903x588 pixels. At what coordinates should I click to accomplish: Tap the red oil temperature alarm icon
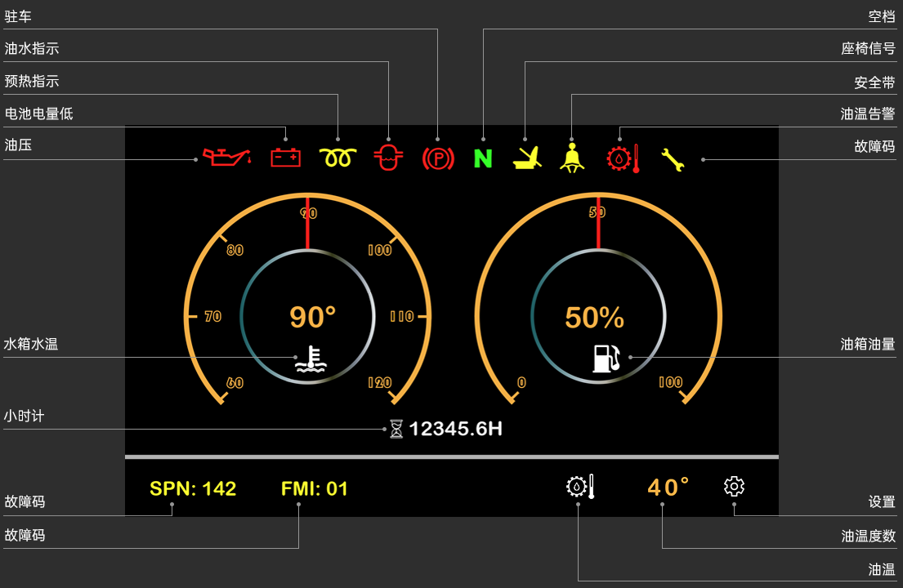[x=621, y=158]
